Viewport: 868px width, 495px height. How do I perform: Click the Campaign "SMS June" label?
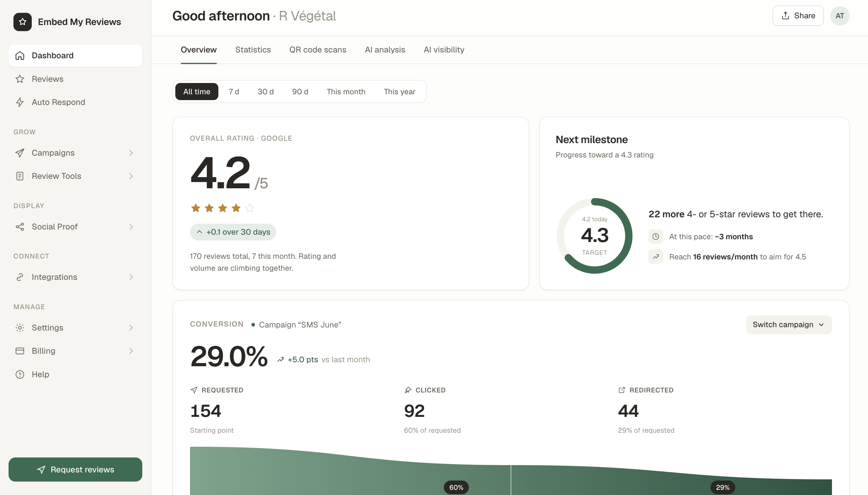[300, 325]
